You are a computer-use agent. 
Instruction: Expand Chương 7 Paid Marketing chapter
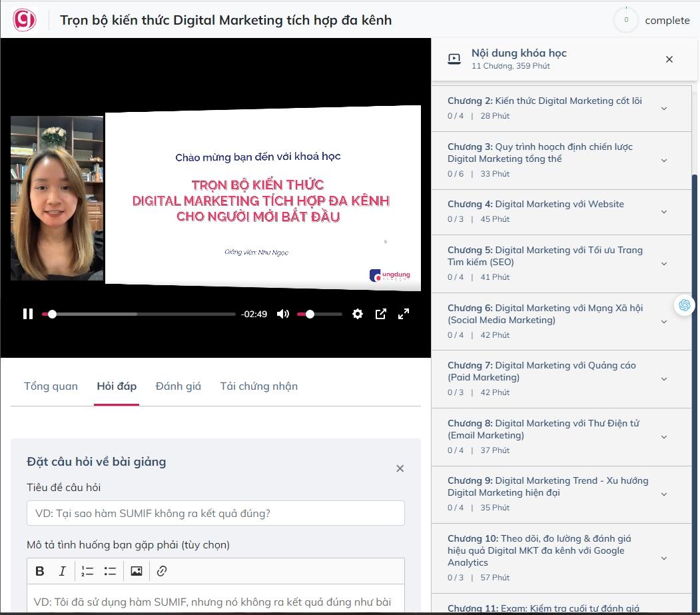pyautogui.click(x=663, y=378)
